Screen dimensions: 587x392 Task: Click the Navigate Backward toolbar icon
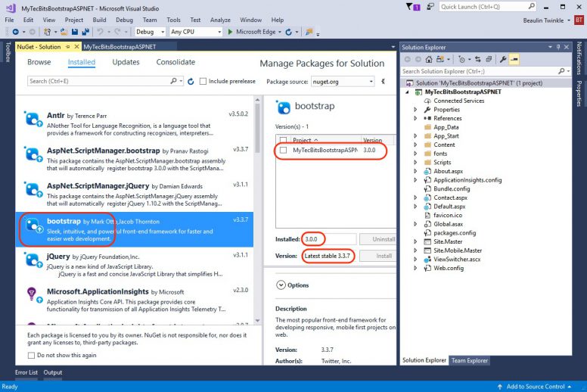(15, 32)
